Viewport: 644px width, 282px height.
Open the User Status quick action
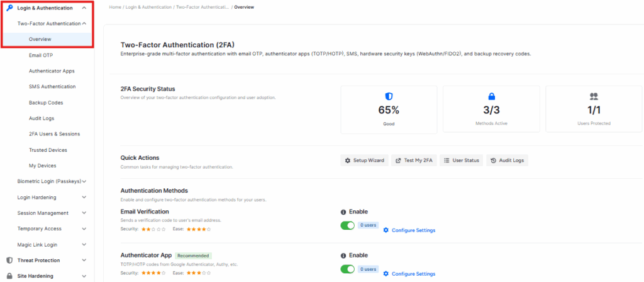point(461,161)
